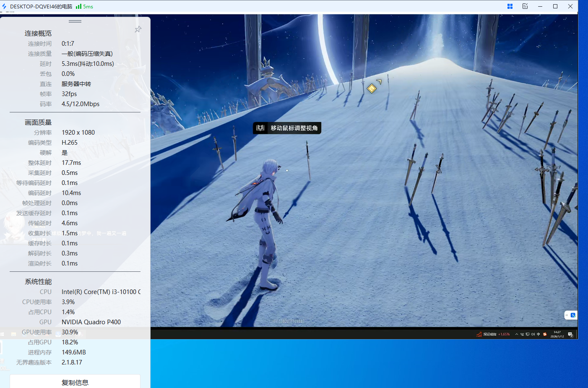Pin the connection stats panel

pos(138,29)
